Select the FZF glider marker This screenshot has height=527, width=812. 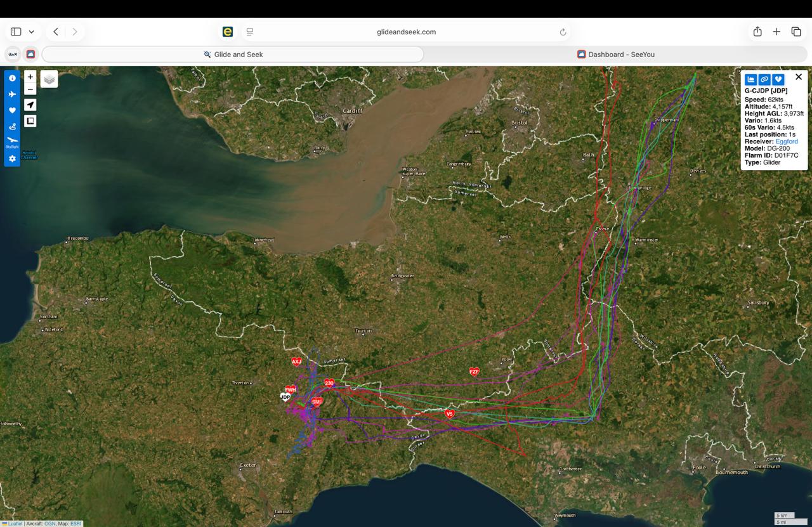tap(474, 372)
